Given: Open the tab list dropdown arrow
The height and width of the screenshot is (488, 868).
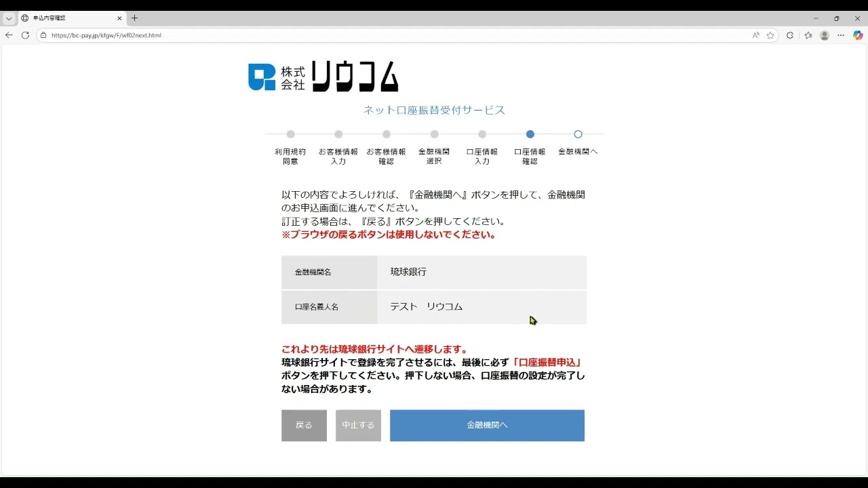Looking at the screenshot, I should pyautogui.click(x=9, y=18).
